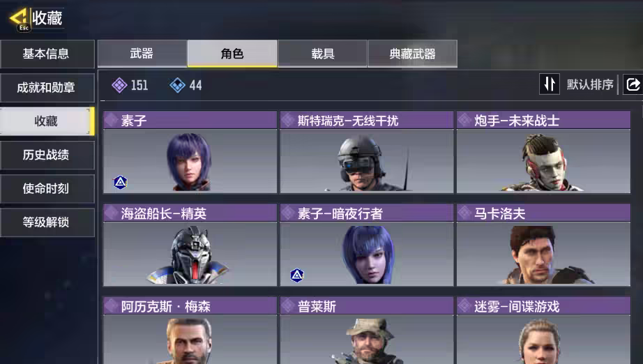The image size is (643, 364).
Task: Go to 历史战绩 section
Action: pos(47,155)
